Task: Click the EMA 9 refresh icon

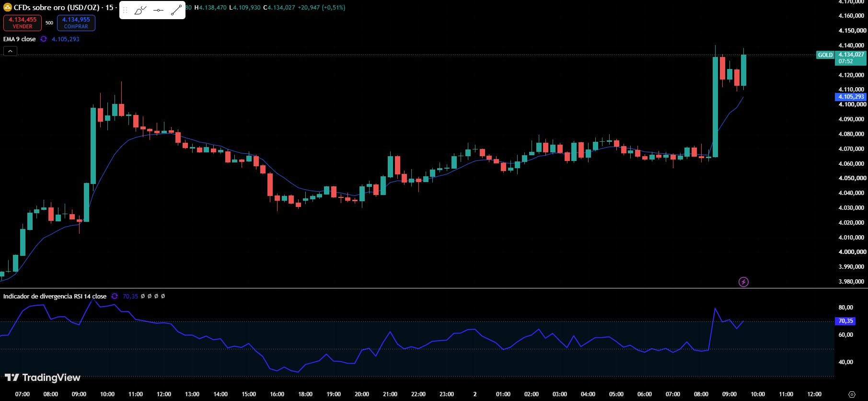Action: coord(44,39)
